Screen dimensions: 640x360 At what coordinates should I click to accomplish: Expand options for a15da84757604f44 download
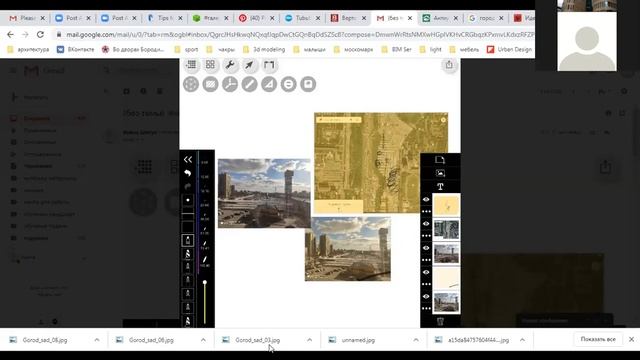click(522, 340)
